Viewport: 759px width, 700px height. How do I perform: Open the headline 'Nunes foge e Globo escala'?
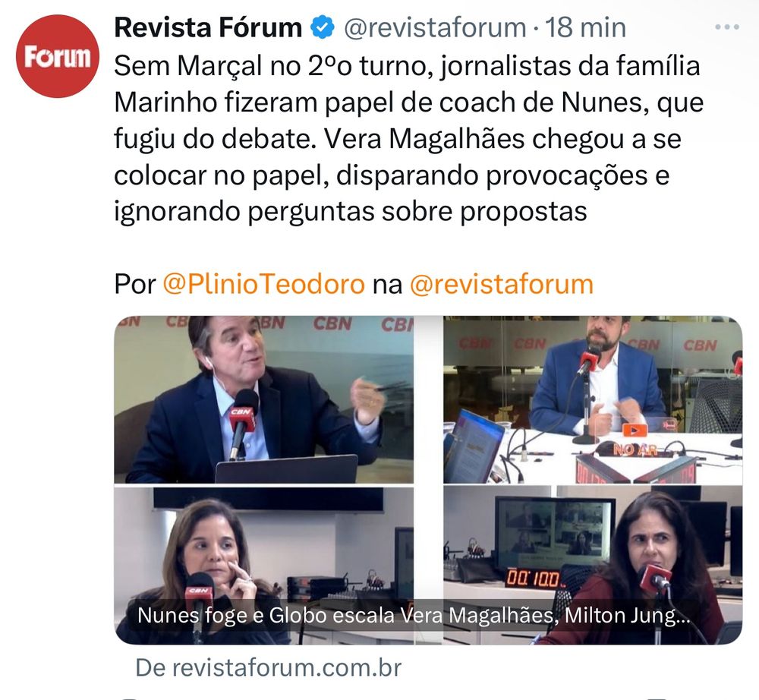click(414, 616)
